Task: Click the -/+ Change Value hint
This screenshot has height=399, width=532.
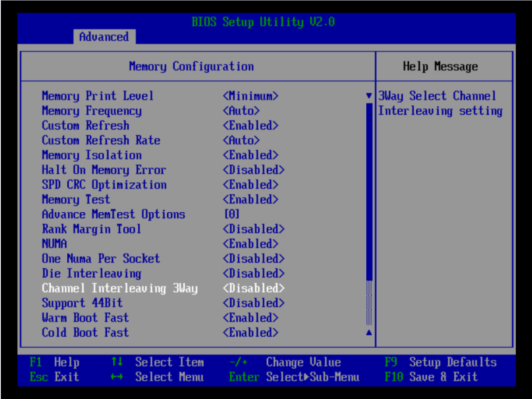Action: tap(285, 362)
